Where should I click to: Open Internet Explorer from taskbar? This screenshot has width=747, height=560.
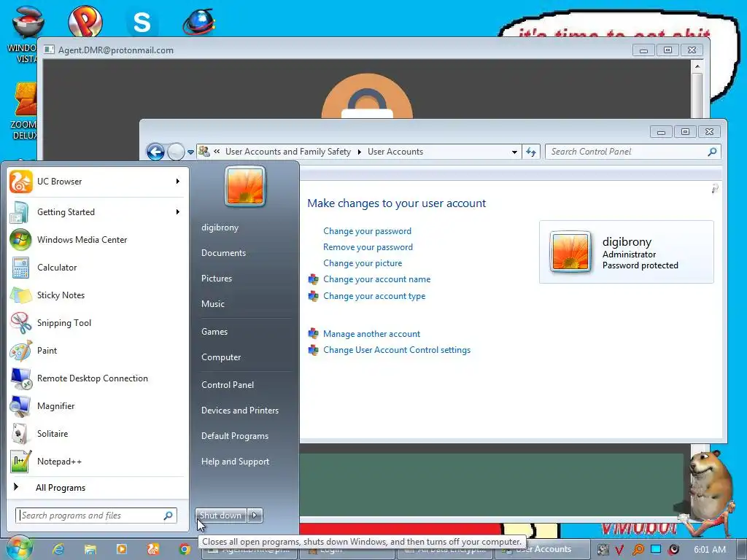pos(58,549)
